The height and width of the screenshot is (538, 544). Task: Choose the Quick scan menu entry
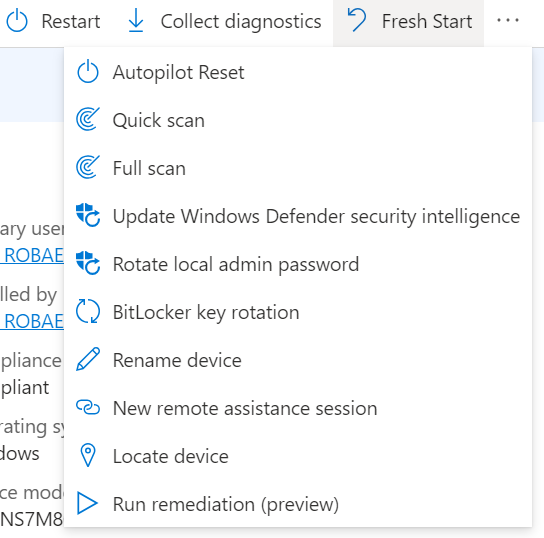click(298, 120)
